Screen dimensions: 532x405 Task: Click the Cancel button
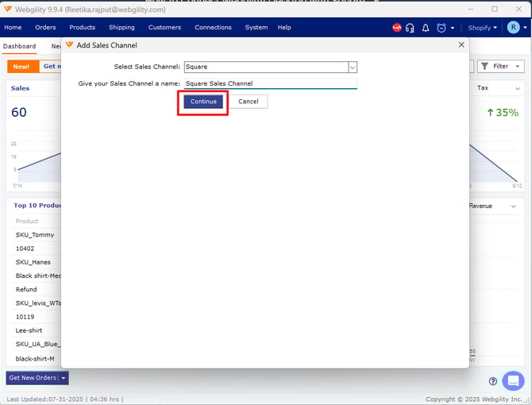pyautogui.click(x=248, y=102)
